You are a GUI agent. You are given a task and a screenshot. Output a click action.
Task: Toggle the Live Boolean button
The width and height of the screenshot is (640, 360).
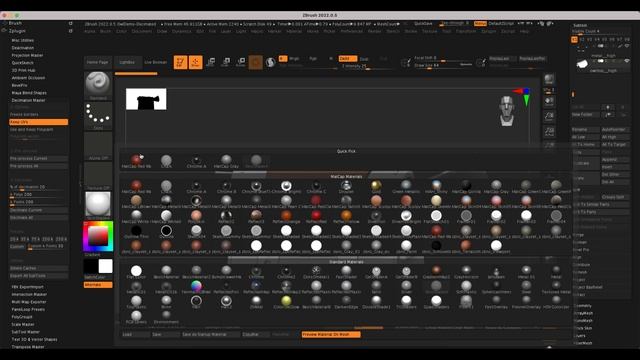(x=156, y=62)
